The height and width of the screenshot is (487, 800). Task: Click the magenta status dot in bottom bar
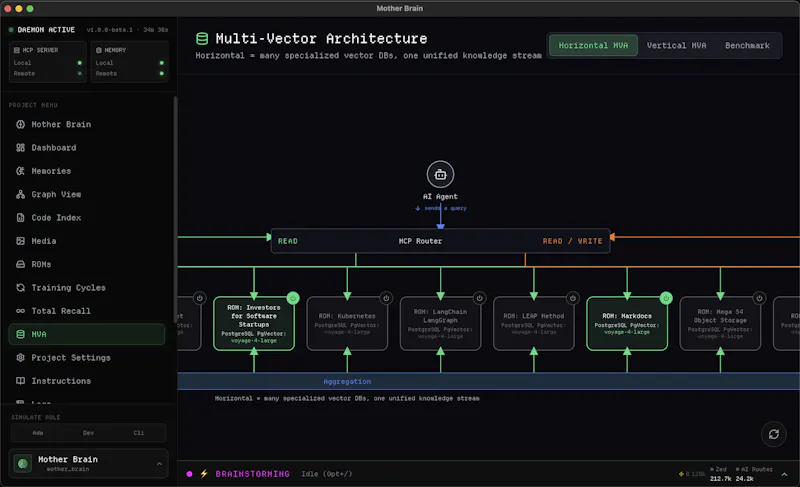pos(189,474)
